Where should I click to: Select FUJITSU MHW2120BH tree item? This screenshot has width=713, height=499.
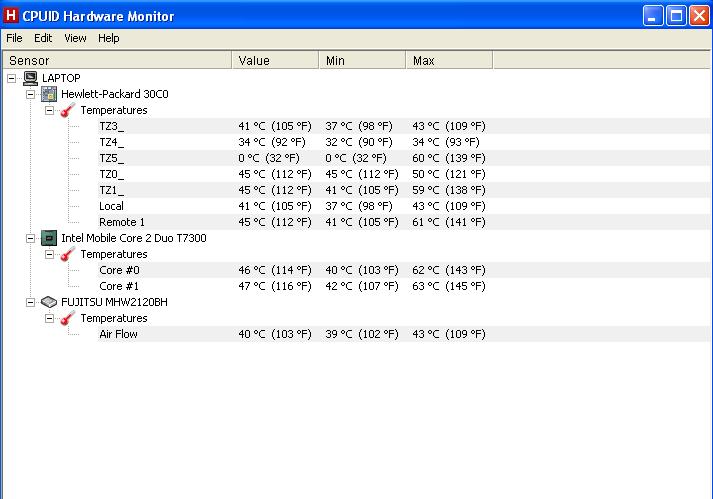point(114,302)
